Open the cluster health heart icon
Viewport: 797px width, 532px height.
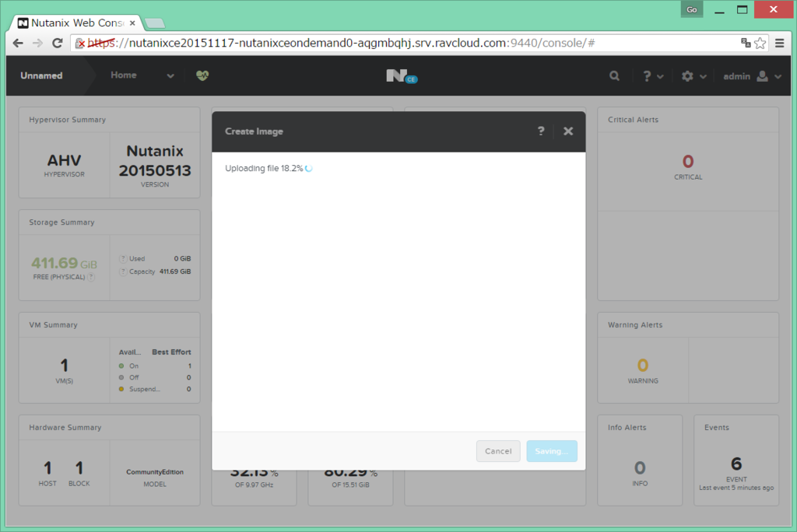(202, 75)
